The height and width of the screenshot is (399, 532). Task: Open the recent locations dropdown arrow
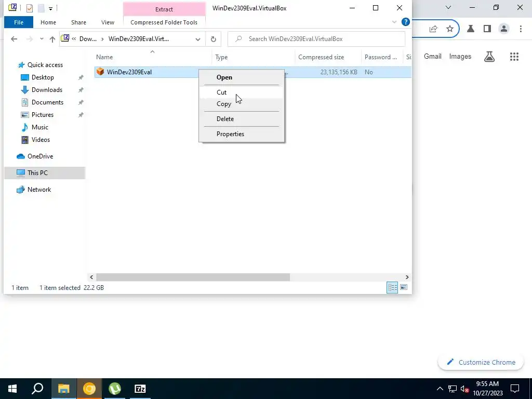(x=42, y=39)
